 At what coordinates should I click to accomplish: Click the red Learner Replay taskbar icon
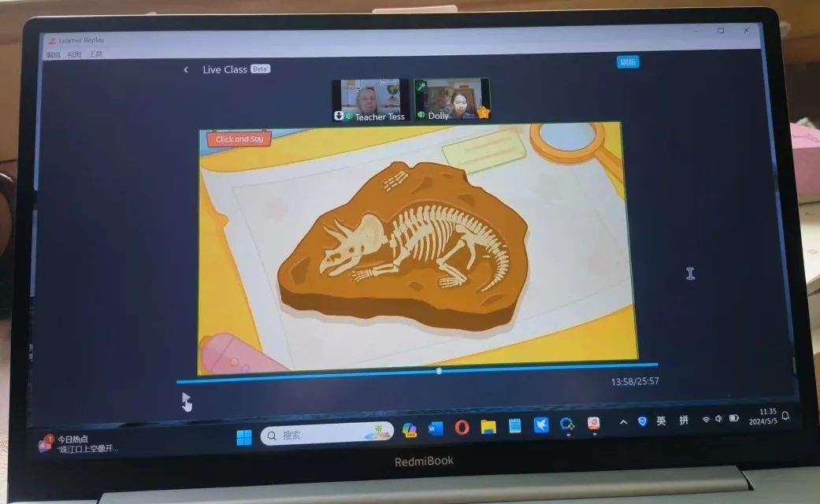pyautogui.click(x=593, y=423)
